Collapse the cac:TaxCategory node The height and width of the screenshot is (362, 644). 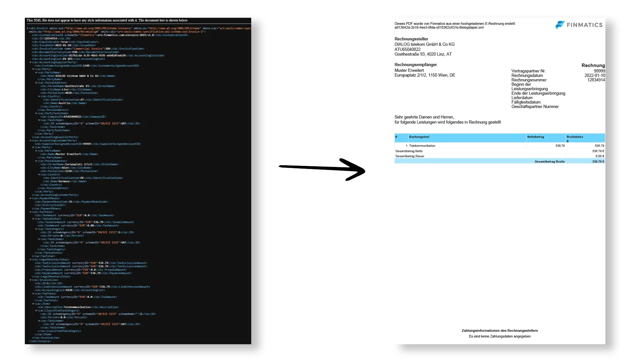coord(36,229)
